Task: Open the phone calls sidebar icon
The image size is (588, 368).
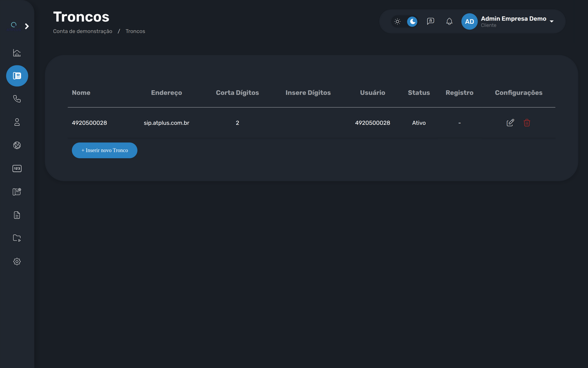Action: 17,99
